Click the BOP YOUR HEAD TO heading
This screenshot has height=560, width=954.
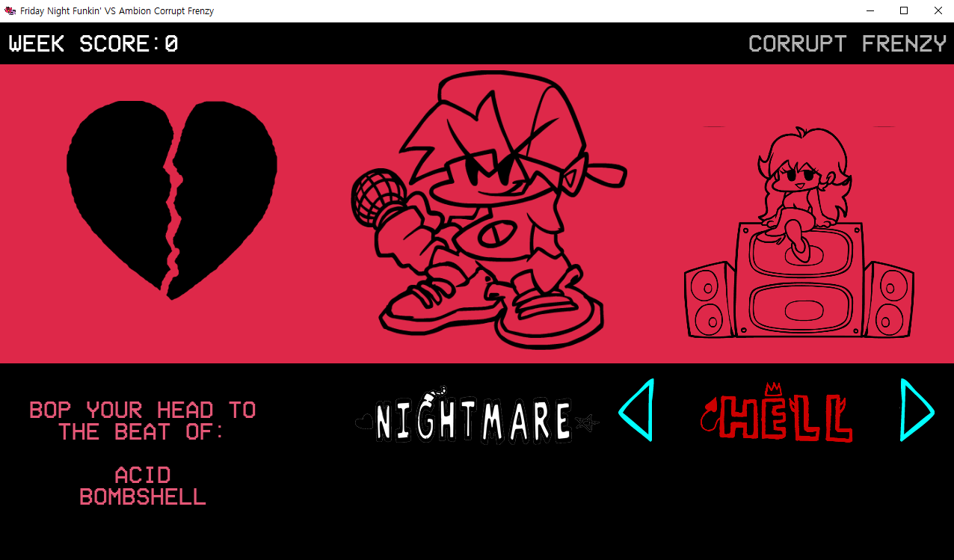143,410
